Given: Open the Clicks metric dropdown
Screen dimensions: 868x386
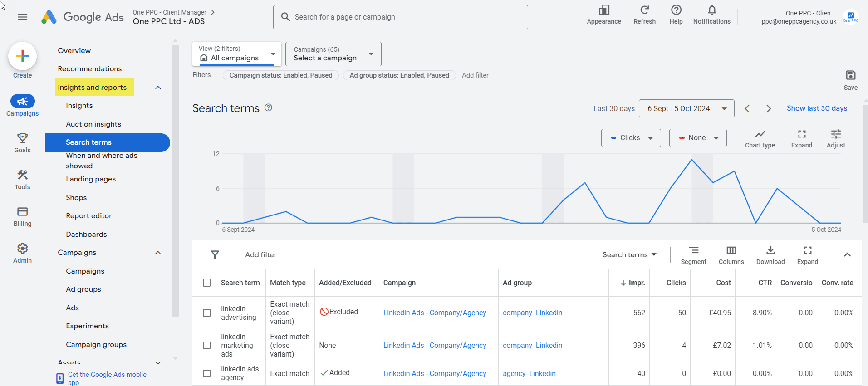Looking at the screenshot, I should [631, 138].
